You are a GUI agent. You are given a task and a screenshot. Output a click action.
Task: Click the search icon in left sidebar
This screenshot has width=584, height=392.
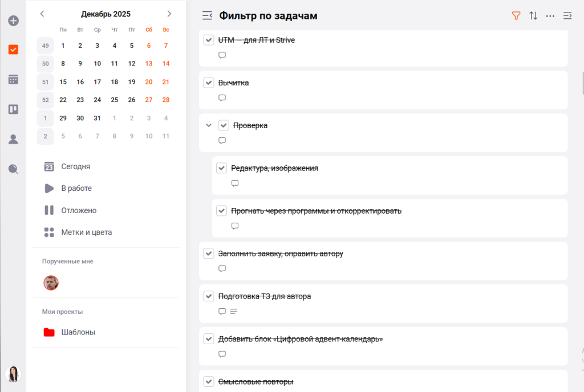click(13, 169)
